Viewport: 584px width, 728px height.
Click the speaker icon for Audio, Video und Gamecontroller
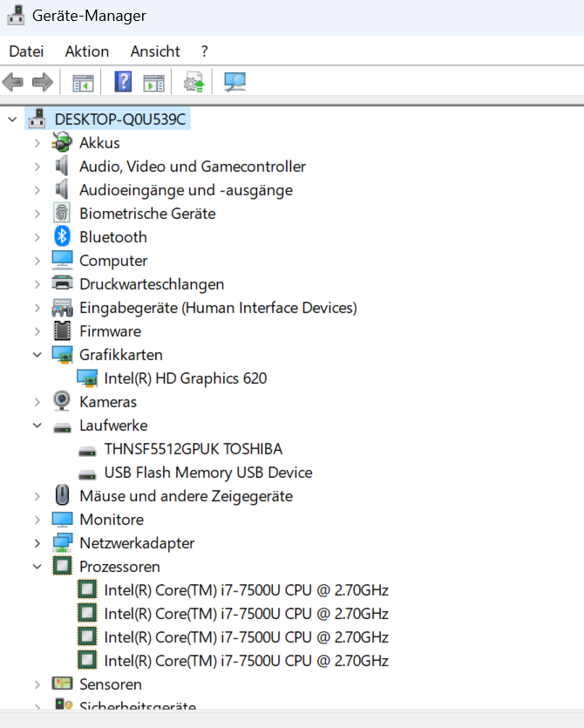(x=62, y=166)
